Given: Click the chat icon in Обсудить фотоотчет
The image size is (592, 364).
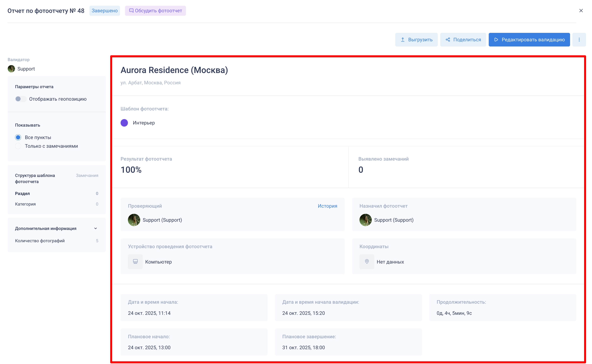Looking at the screenshot, I should (131, 11).
